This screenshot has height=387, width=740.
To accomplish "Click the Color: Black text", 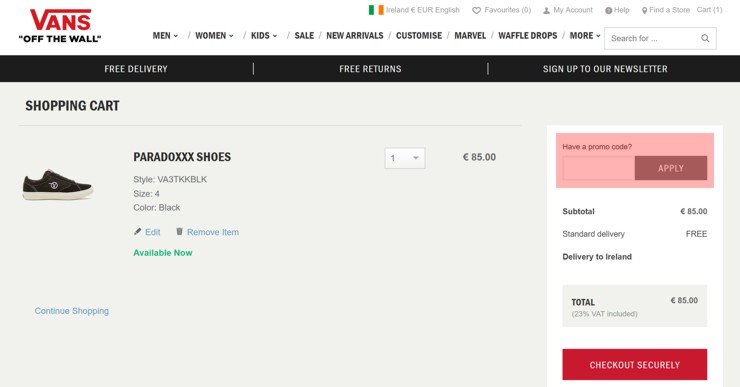I will click(x=157, y=208).
